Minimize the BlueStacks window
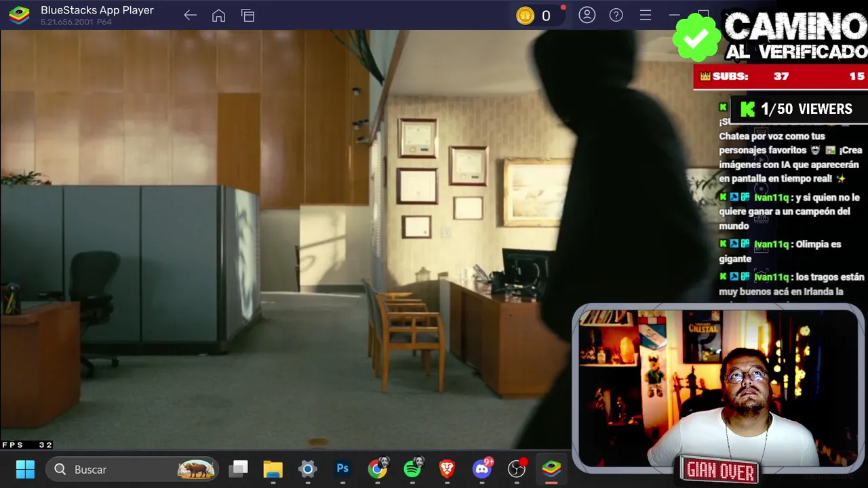The width and height of the screenshot is (868, 488). pos(674,15)
